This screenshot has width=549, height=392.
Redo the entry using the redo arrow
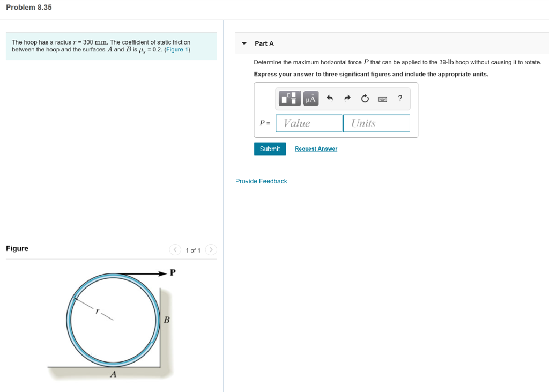pos(347,98)
